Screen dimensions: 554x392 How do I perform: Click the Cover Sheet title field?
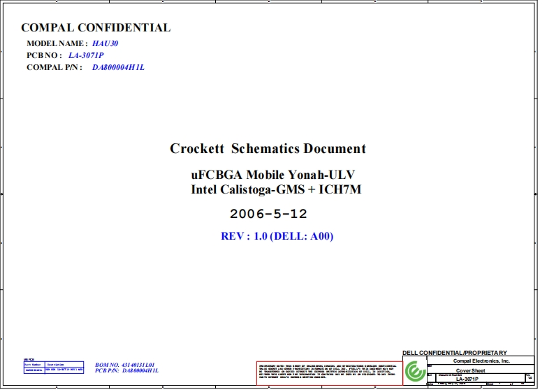click(x=472, y=370)
